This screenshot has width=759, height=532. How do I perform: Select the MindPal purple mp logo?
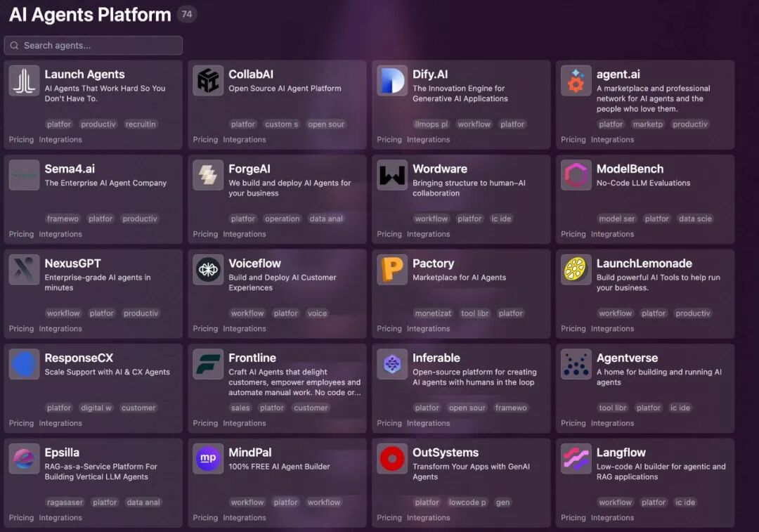click(207, 459)
